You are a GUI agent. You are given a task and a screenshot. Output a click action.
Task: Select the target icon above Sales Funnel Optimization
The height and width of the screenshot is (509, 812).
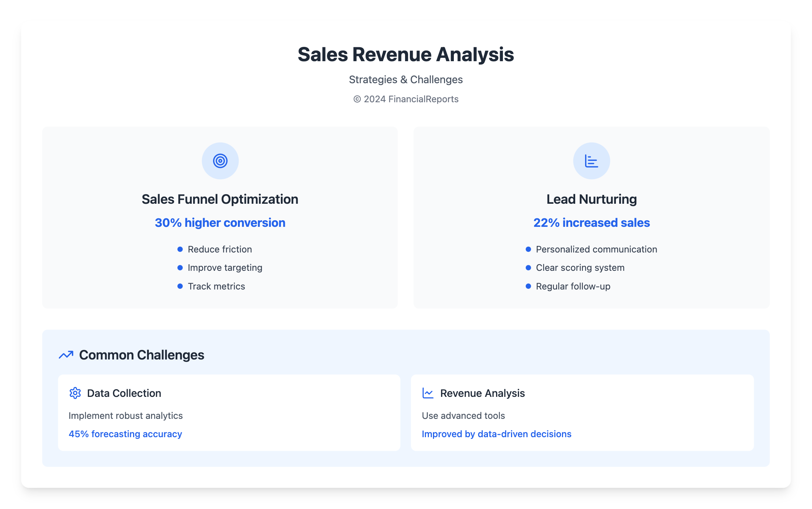pyautogui.click(x=220, y=161)
